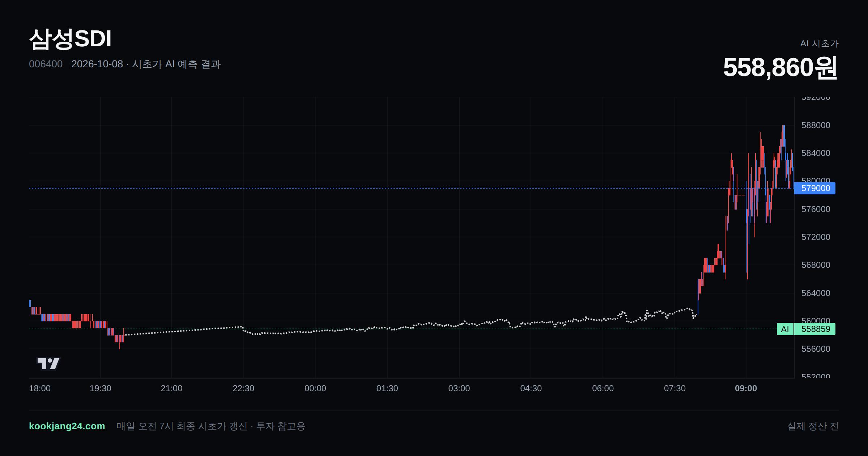Viewport: 868px width, 456px height.
Task: Click the 576000 price axis label
Action: click(x=816, y=209)
